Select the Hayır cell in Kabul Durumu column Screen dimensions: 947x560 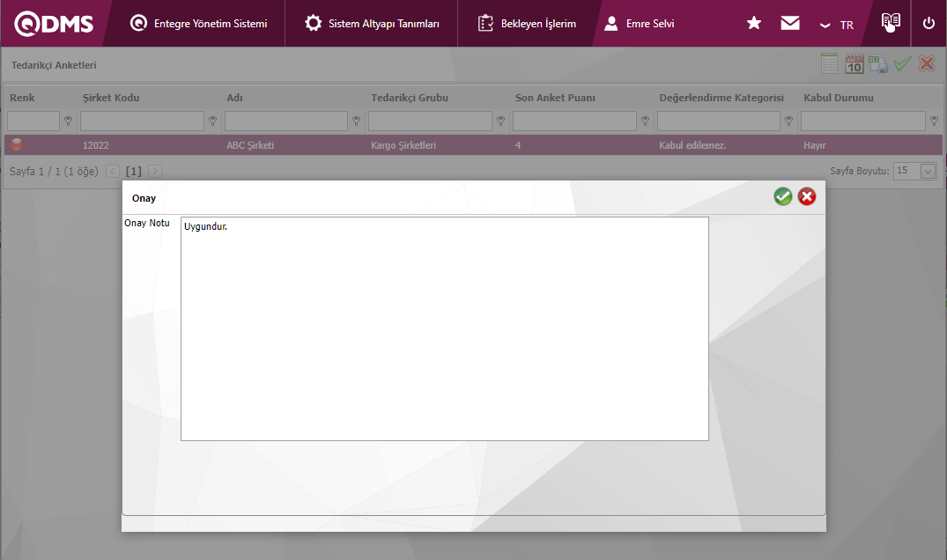tap(814, 145)
